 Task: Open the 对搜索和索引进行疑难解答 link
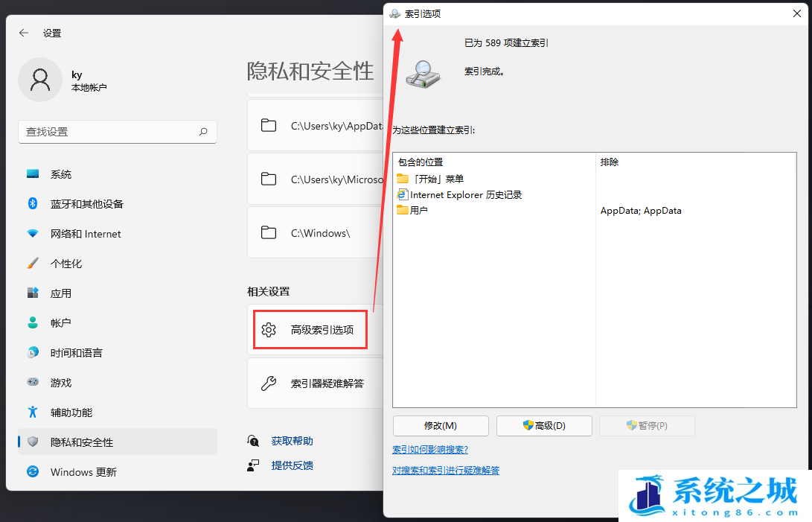[x=446, y=470]
